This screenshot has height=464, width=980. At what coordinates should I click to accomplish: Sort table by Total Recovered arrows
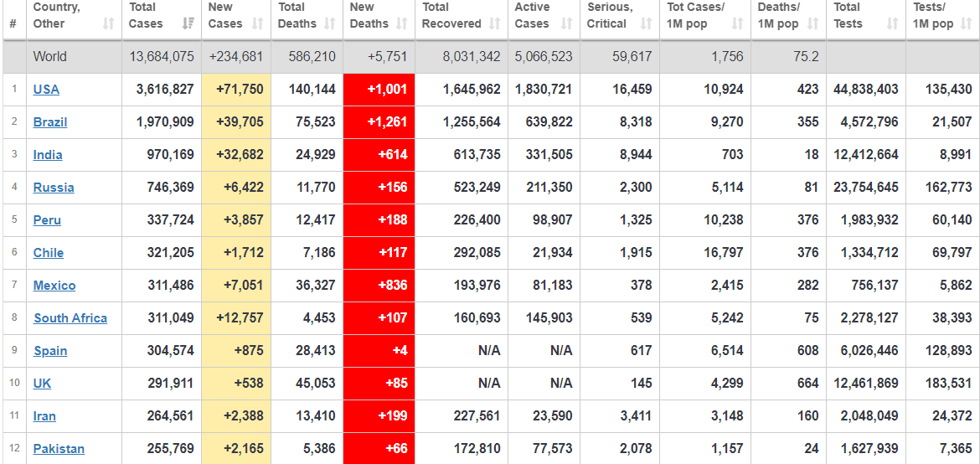[x=495, y=23]
